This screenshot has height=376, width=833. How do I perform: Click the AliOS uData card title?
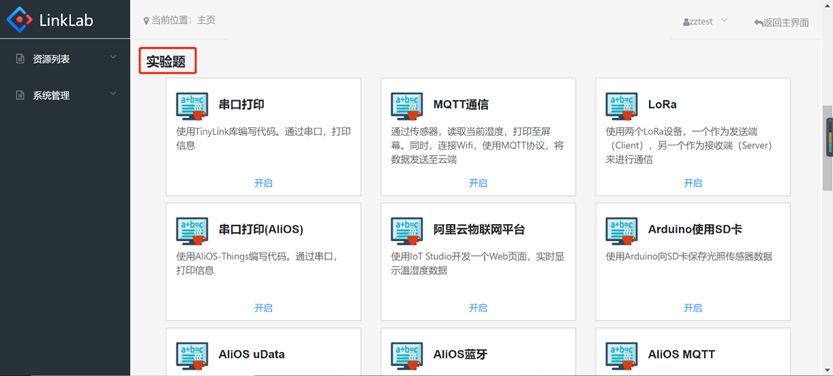[x=252, y=354]
